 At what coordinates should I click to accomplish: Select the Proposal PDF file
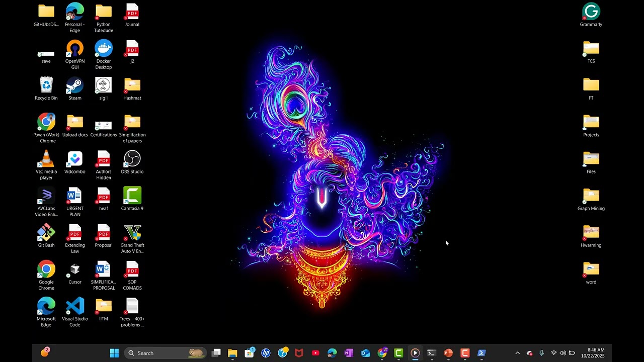[104, 232]
